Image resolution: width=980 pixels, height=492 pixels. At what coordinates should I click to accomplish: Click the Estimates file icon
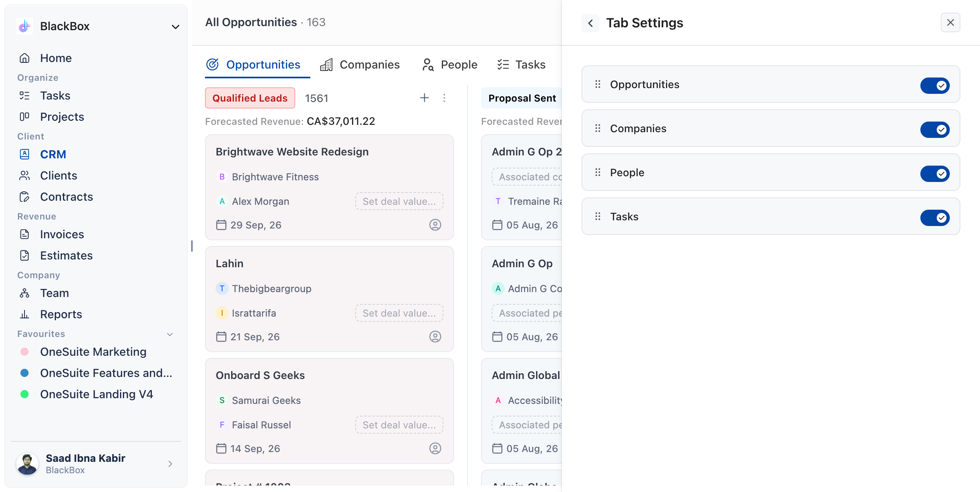pos(24,255)
